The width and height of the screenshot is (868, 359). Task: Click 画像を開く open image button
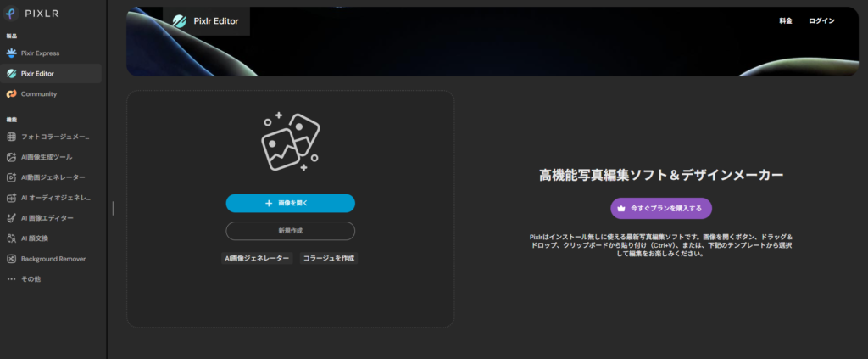point(290,204)
